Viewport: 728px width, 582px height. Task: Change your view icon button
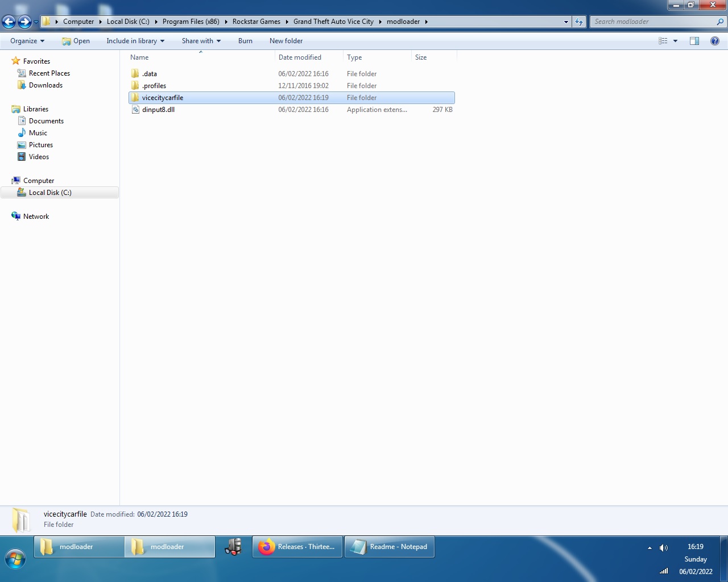[663, 41]
